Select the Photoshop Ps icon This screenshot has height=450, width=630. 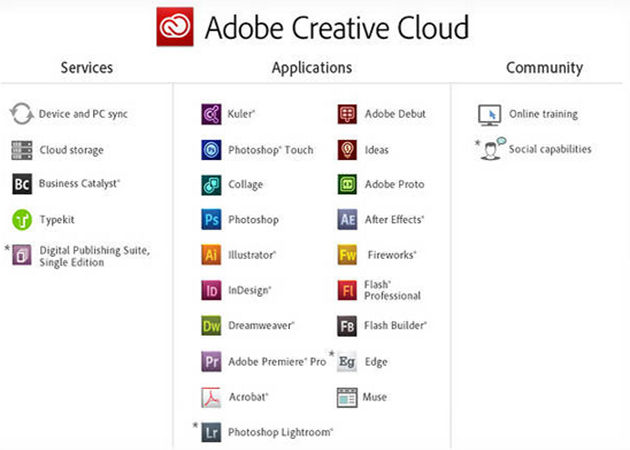click(x=211, y=220)
